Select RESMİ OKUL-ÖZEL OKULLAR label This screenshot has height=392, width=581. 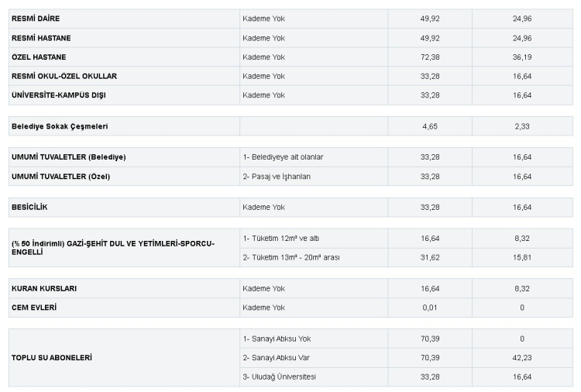point(65,76)
